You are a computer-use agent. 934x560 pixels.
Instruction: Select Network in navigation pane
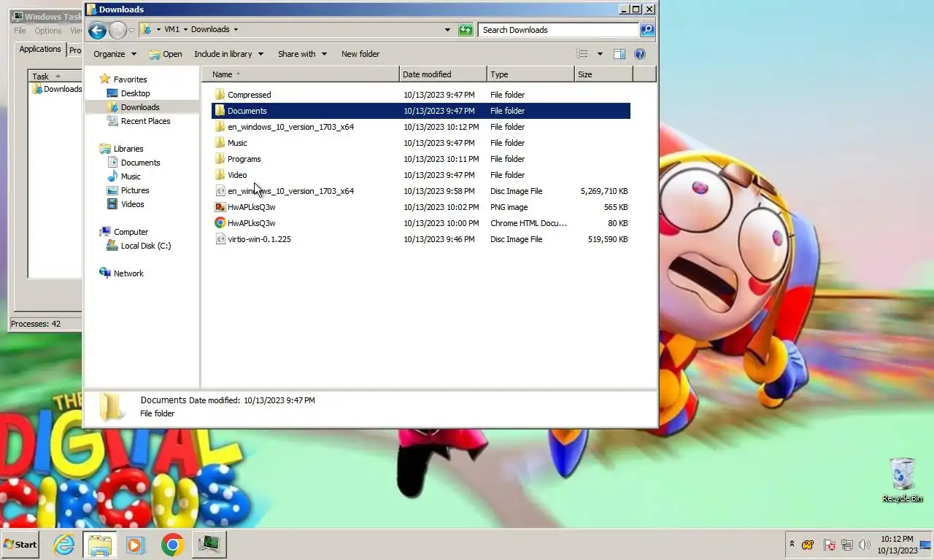point(128,273)
